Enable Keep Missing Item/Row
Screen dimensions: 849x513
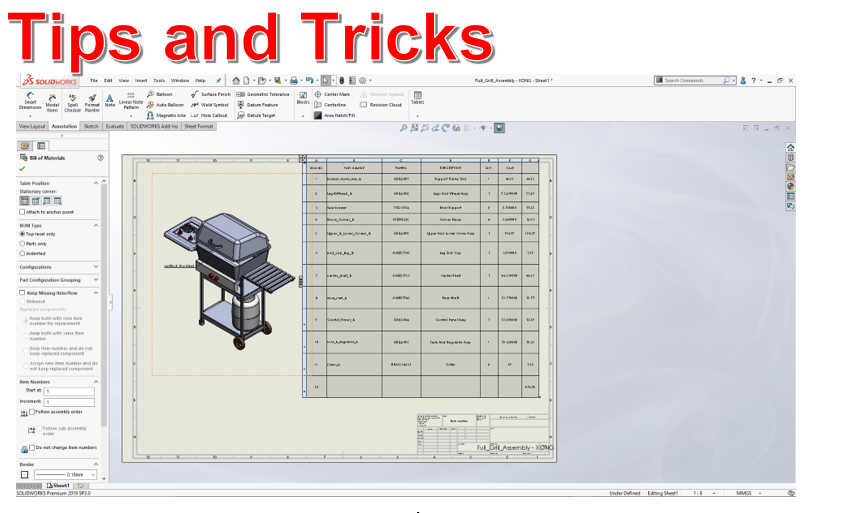click(22, 293)
